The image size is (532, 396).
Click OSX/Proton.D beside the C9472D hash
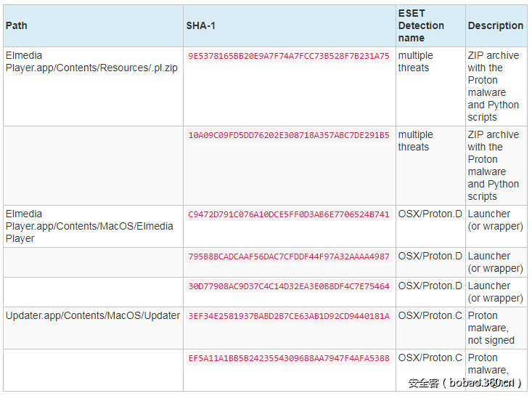(430, 214)
